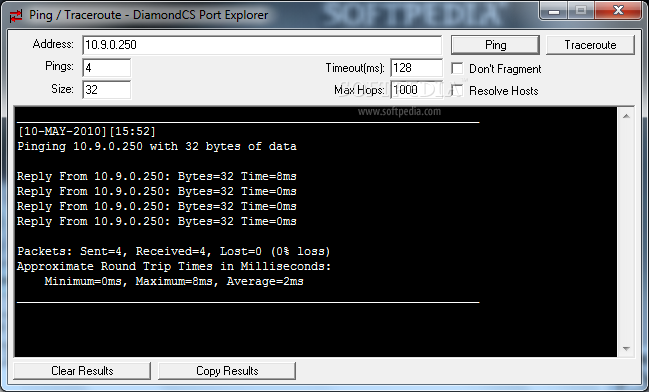This screenshot has width=649, height=392.
Task: Focus the Address input field
Action: (262, 45)
